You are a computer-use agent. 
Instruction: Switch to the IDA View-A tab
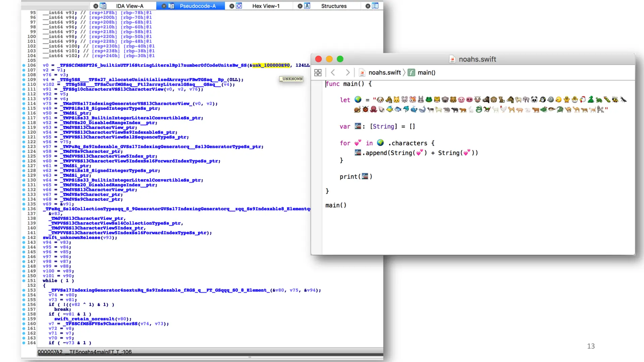coord(129,6)
